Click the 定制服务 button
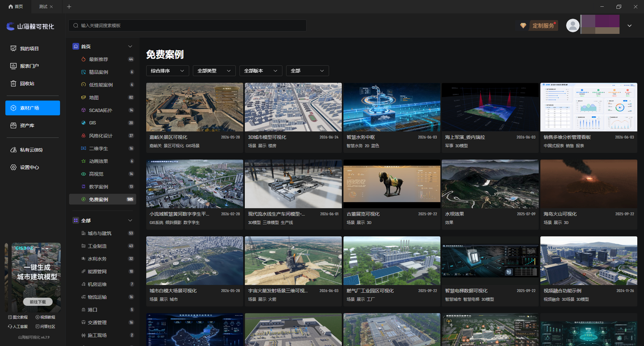Image resolution: width=644 pixels, height=346 pixels. coord(543,25)
